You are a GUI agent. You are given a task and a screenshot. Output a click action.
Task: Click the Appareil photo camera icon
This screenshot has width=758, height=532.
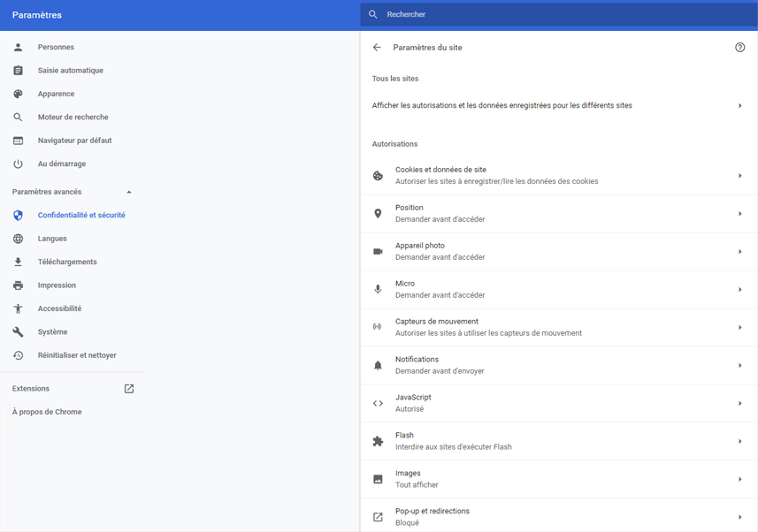pyautogui.click(x=378, y=251)
